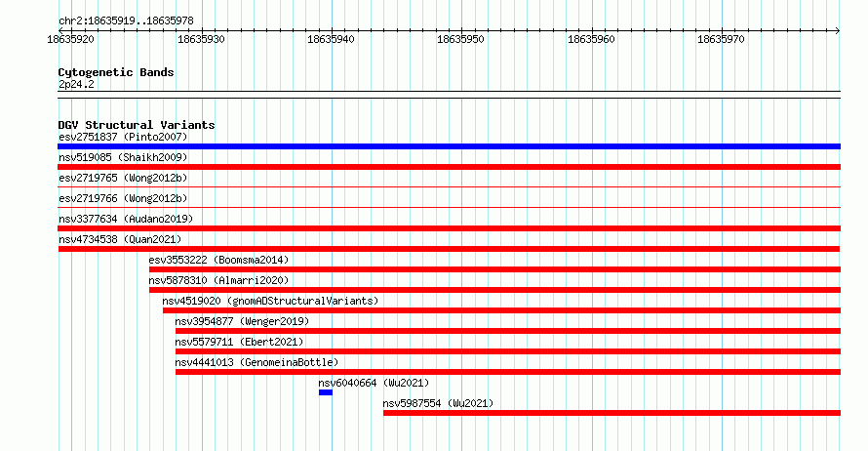The width and height of the screenshot is (868, 451).
Task: Open nsv4519020 (gnomADStructuralVariants) entry
Action: click(270, 301)
